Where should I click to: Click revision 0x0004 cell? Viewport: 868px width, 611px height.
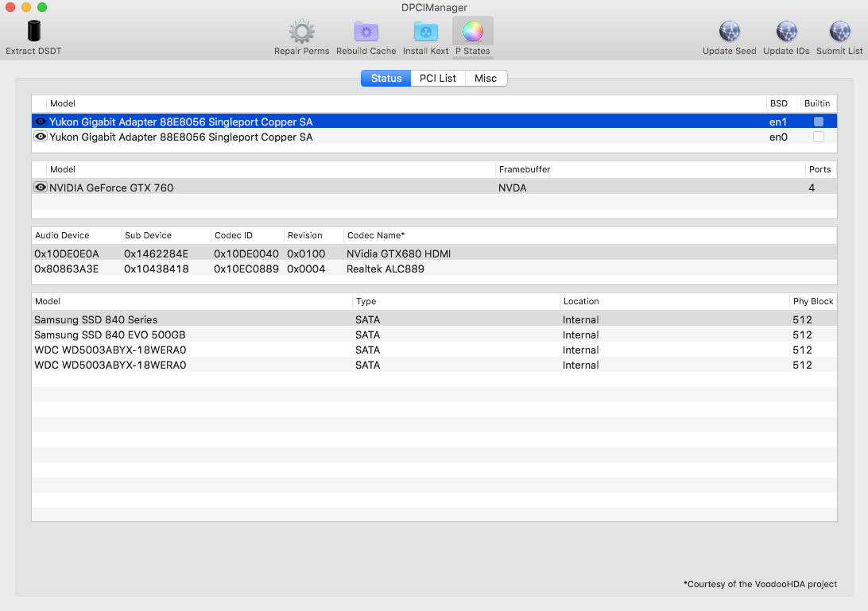point(305,269)
